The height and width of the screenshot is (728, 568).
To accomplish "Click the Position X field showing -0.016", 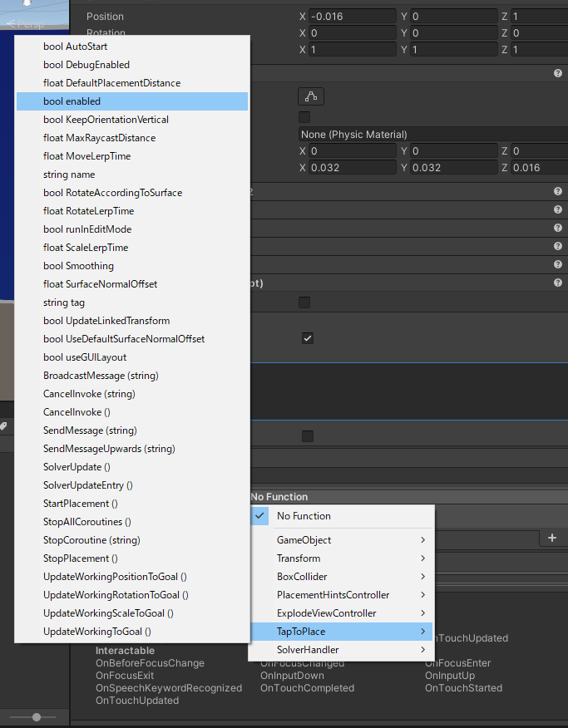I will click(x=352, y=17).
